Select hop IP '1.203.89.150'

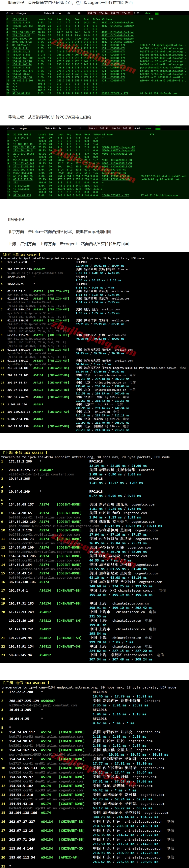pos(17,404)
